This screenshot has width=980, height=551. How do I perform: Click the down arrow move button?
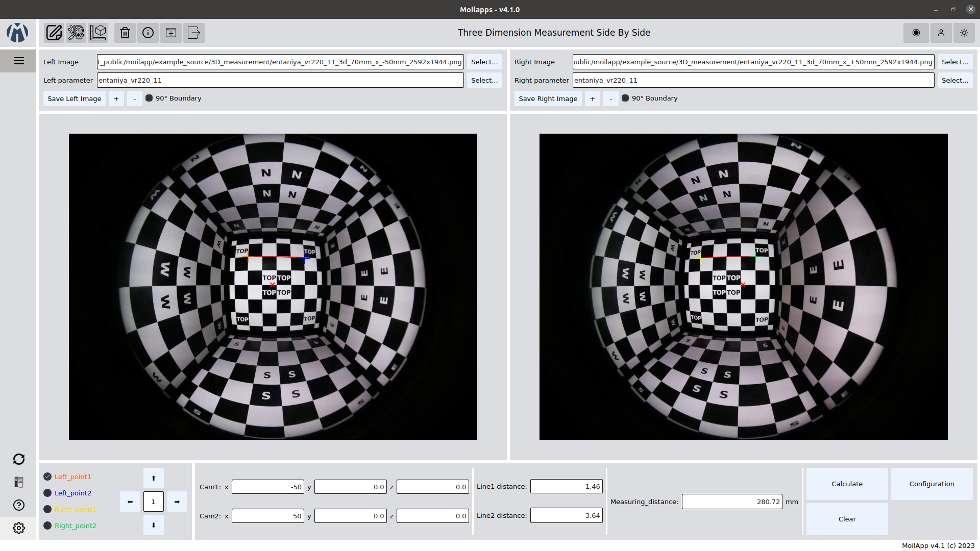pyautogui.click(x=154, y=525)
